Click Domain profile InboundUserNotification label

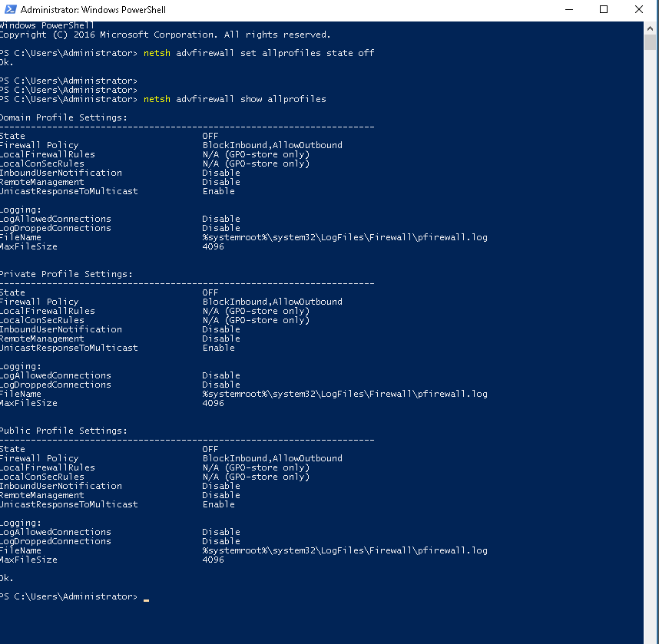coord(61,173)
